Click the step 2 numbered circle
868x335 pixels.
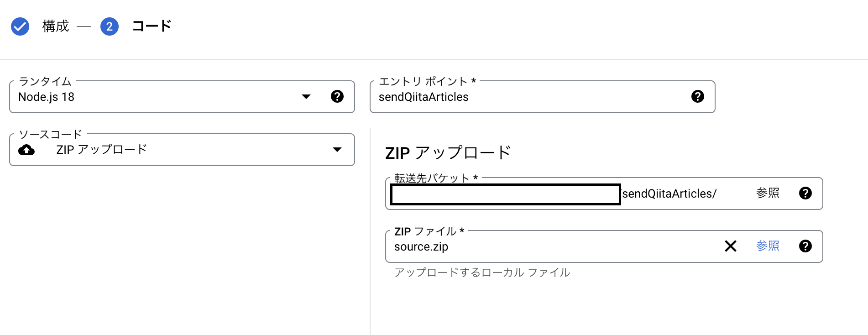click(x=109, y=26)
